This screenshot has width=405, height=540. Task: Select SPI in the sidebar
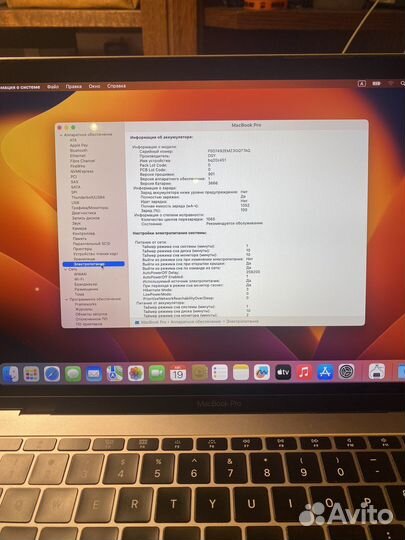click(74, 192)
